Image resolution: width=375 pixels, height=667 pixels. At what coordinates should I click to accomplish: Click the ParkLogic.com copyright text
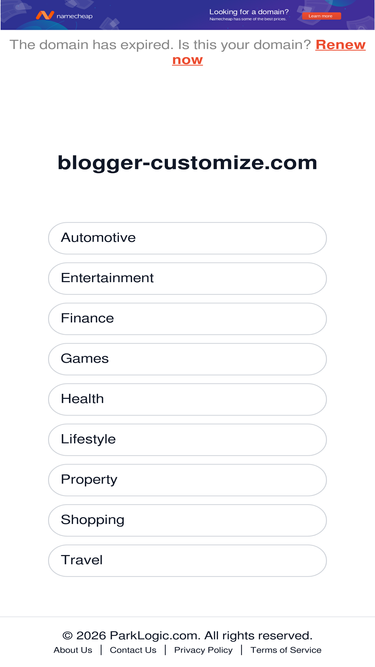click(x=188, y=636)
